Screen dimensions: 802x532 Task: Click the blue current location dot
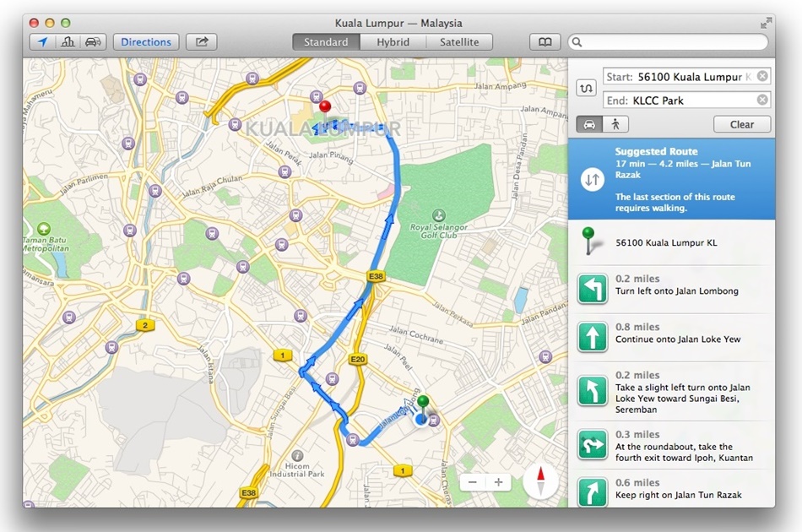click(x=421, y=420)
